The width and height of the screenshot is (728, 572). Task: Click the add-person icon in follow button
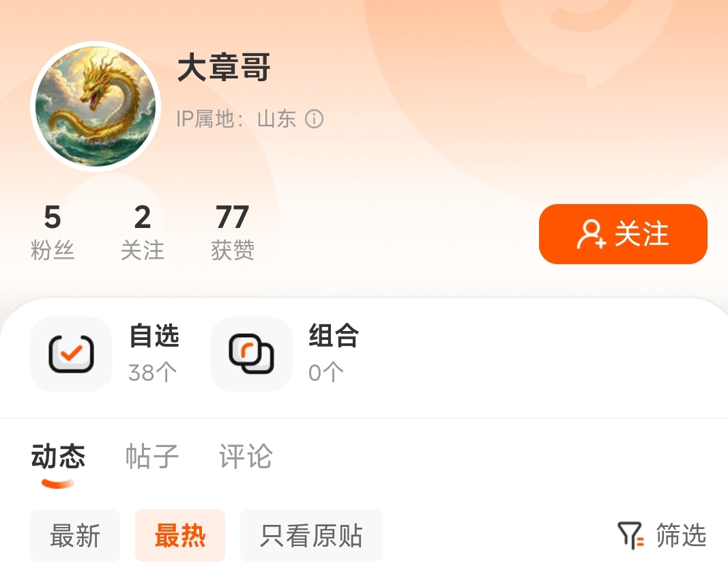(x=591, y=234)
